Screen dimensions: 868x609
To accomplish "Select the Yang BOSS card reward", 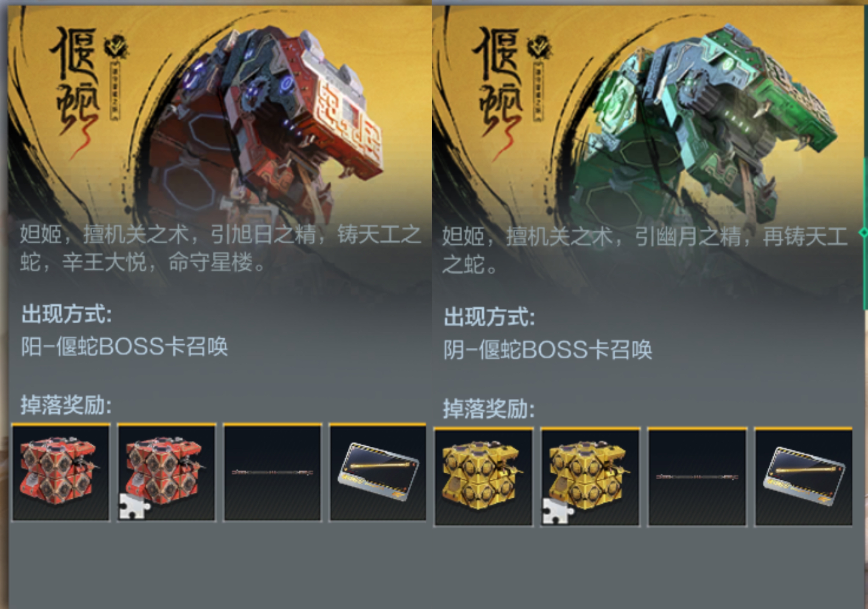I will [x=378, y=472].
